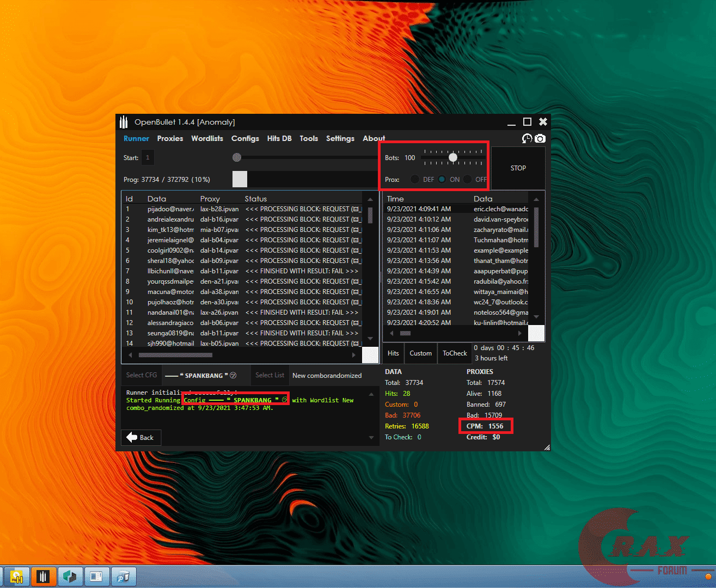Open the Configs menu
Viewport: 716px width, 588px height.
coord(245,138)
